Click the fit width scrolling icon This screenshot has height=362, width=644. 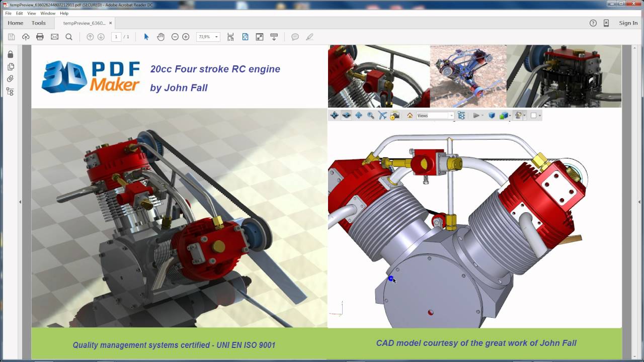(x=230, y=37)
